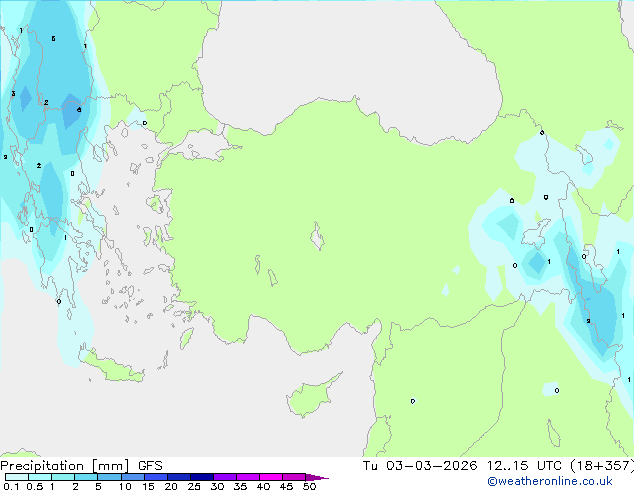
Task: Click the 10–15 mm legend swatch
Action: click(133, 477)
